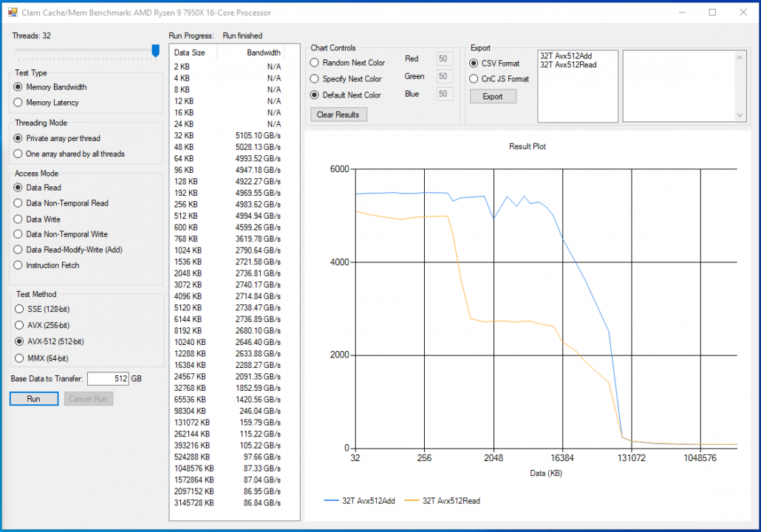The height and width of the screenshot is (532, 761).
Task: Enable Random Next Color option
Action: coord(315,63)
